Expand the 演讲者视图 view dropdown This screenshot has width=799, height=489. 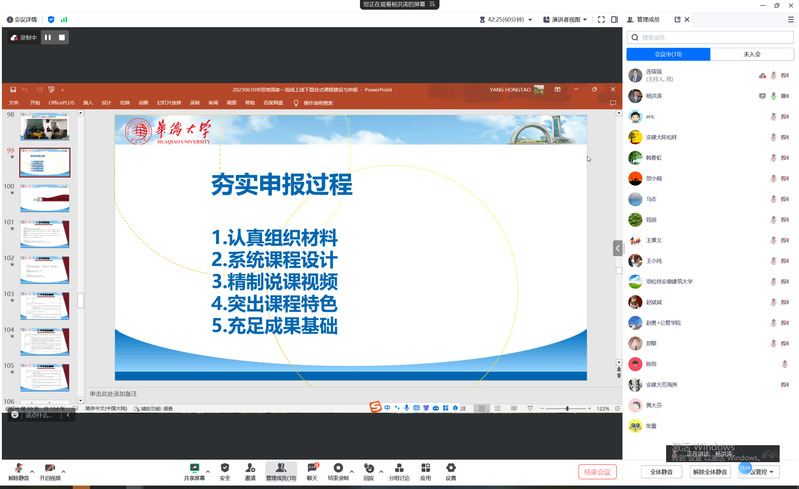[x=564, y=19]
